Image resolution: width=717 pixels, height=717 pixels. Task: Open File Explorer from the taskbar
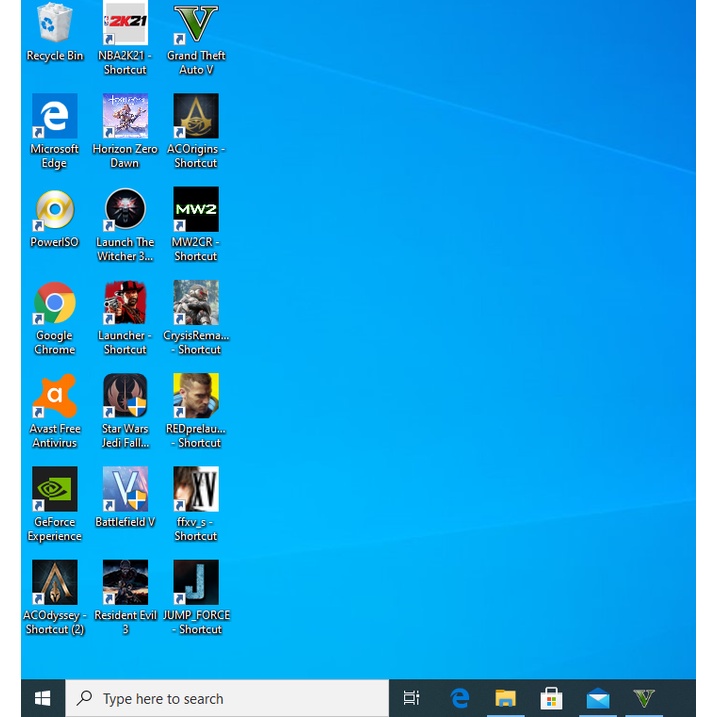click(505, 698)
